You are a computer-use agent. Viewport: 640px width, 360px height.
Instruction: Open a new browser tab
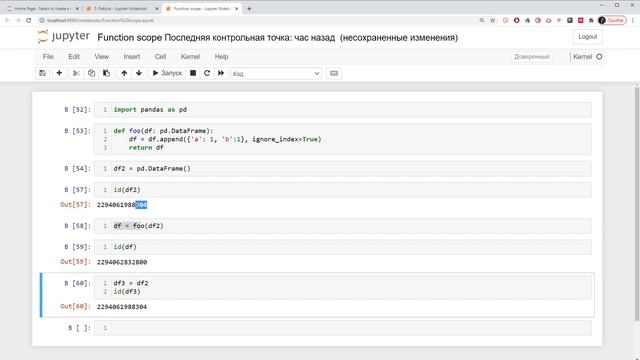(249, 9)
